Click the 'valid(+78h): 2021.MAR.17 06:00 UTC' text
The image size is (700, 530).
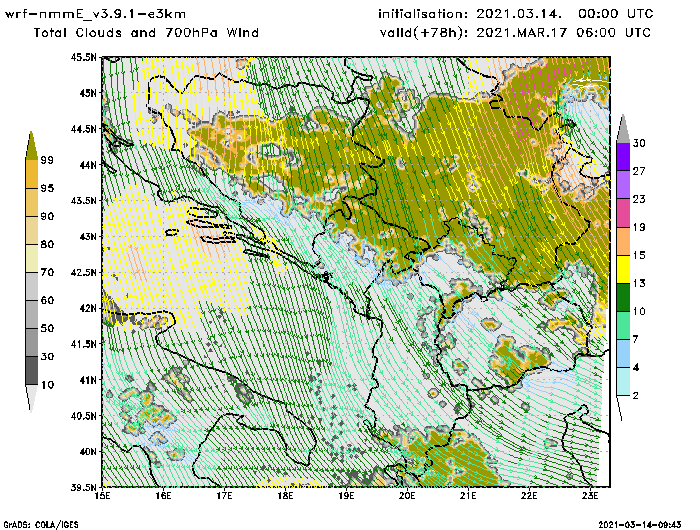(516, 33)
